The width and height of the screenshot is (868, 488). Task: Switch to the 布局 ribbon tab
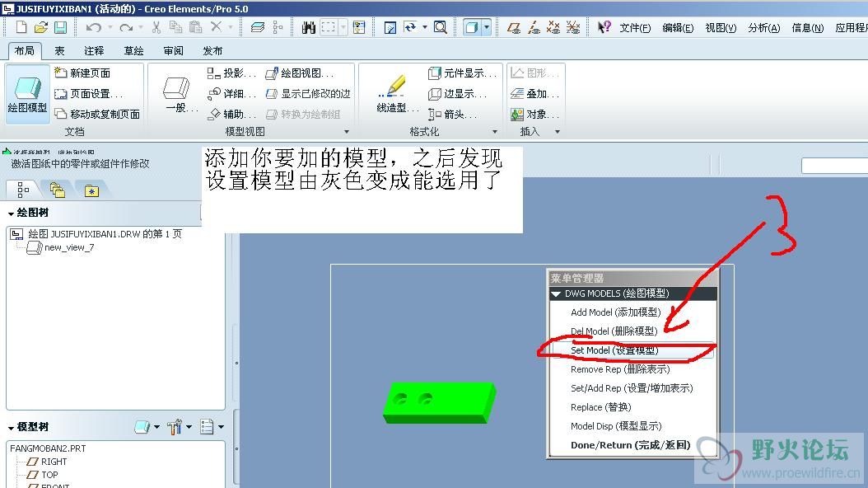(25, 50)
